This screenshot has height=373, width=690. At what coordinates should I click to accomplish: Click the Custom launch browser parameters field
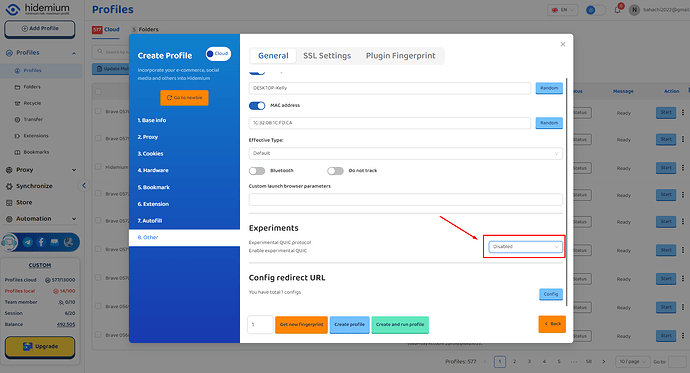tap(405, 199)
